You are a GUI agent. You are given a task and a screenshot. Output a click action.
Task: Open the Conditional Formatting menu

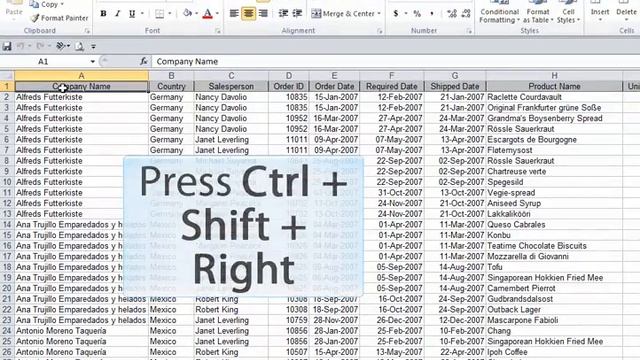coord(499,12)
